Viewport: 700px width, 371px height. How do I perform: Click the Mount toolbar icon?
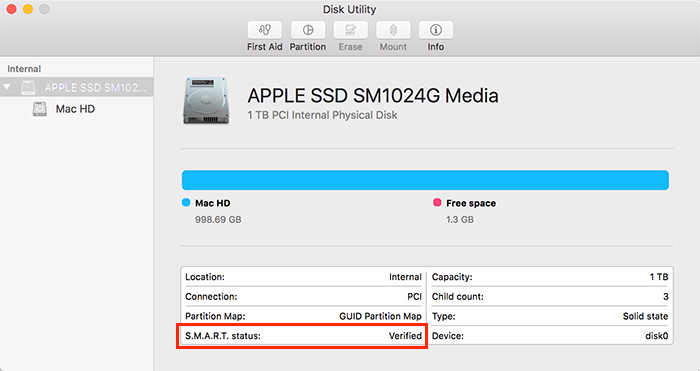(x=393, y=30)
